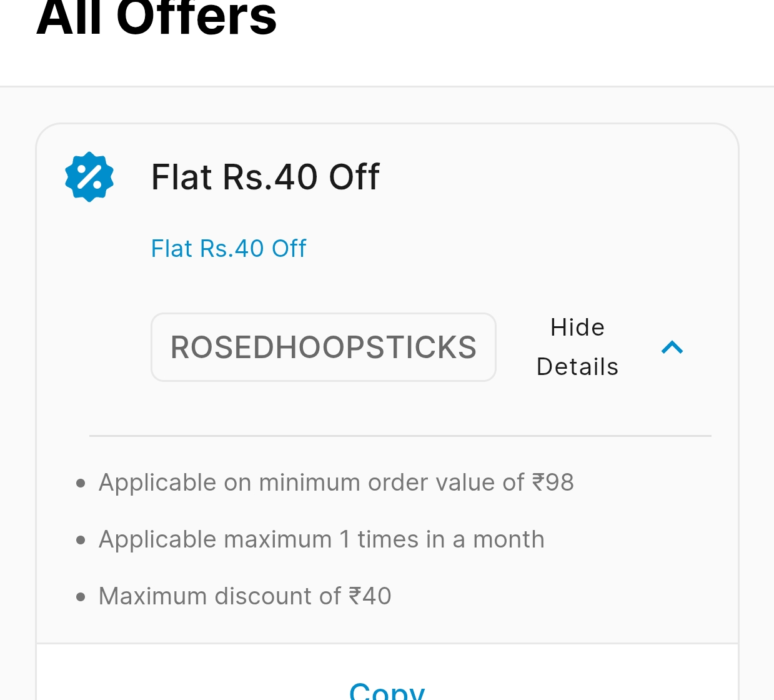Screen dimensions: 774x700
Task: Click the bullet beside the times in a month line
Action: pos(81,540)
